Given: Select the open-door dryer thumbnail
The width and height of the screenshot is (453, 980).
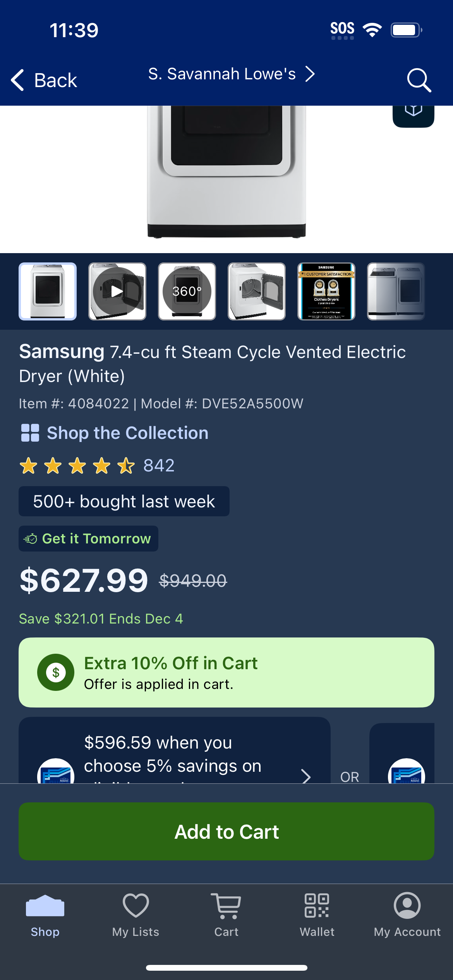Looking at the screenshot, I should pos(257,291).
